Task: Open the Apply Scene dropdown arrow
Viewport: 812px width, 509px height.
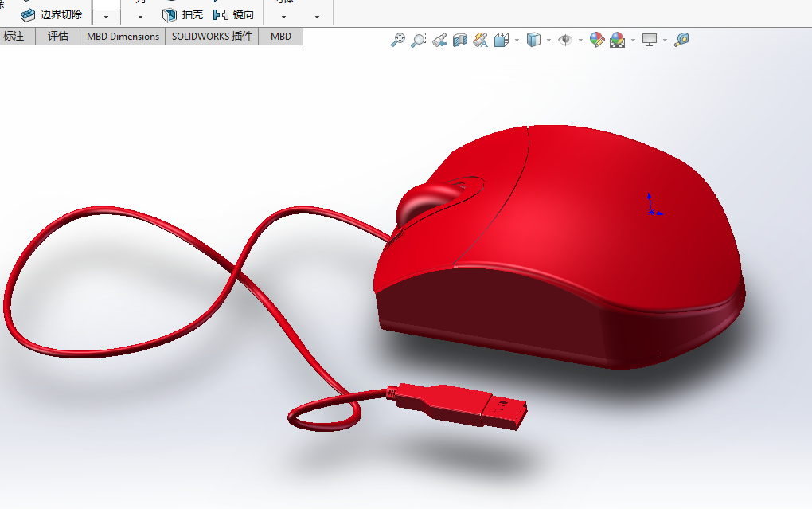Action: (x=633, y=40)
